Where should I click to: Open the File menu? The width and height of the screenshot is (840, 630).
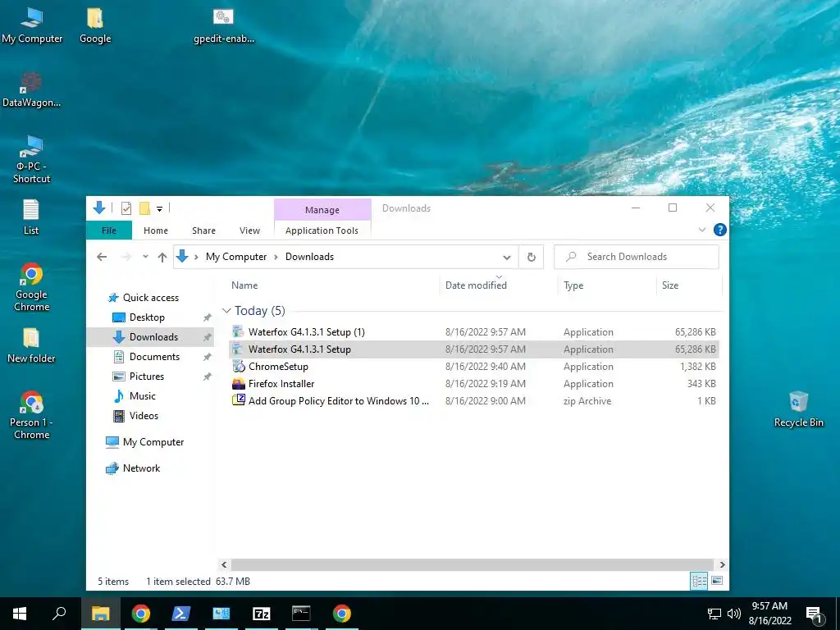109,231
